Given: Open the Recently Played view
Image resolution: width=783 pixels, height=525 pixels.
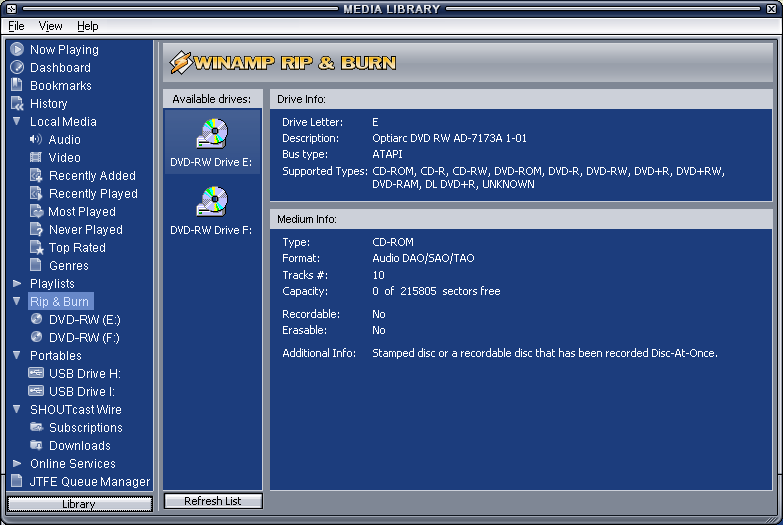Looking at the screenshot, I should (93, 193).
